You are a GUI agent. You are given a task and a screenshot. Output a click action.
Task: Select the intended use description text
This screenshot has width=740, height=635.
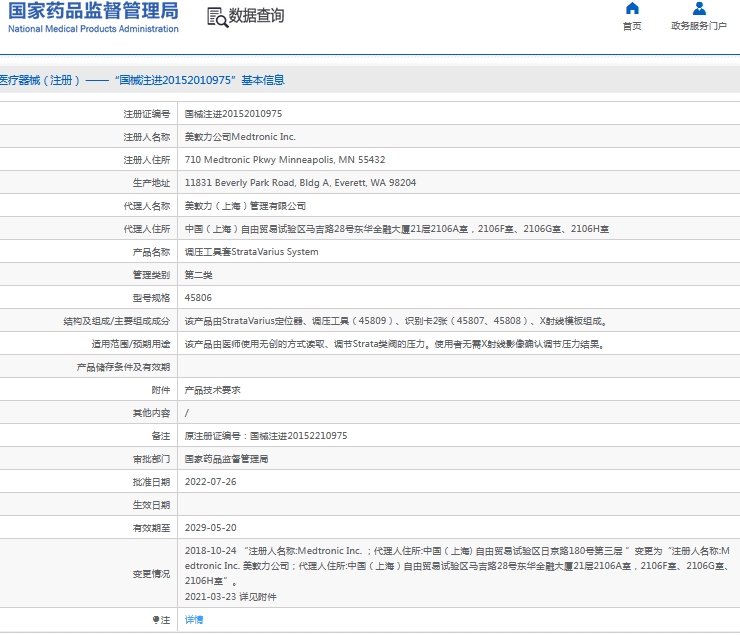coord(395,344)
